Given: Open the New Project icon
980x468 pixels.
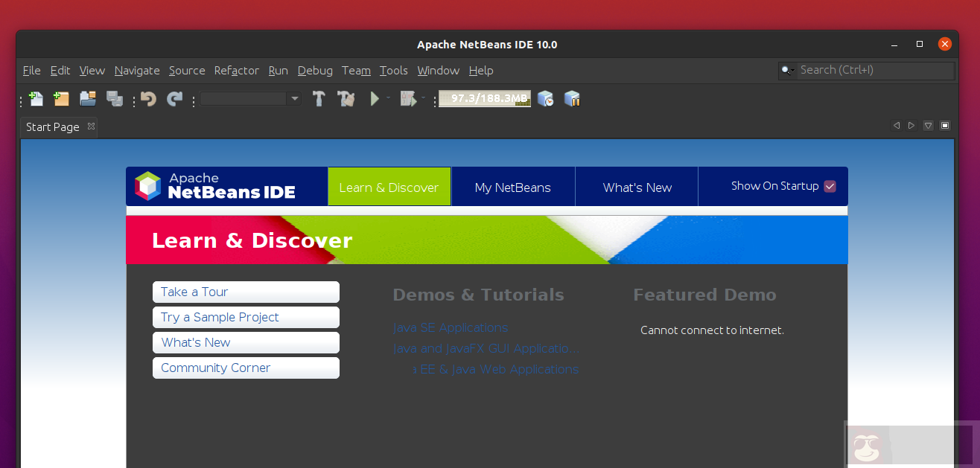Looking at the screenshot, I should point(61,98).
